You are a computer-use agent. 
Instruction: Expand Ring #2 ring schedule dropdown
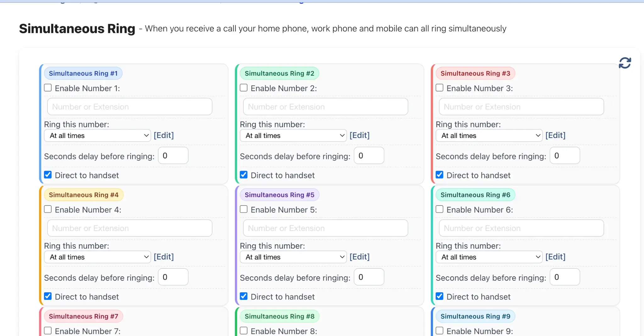click(293, 135)
